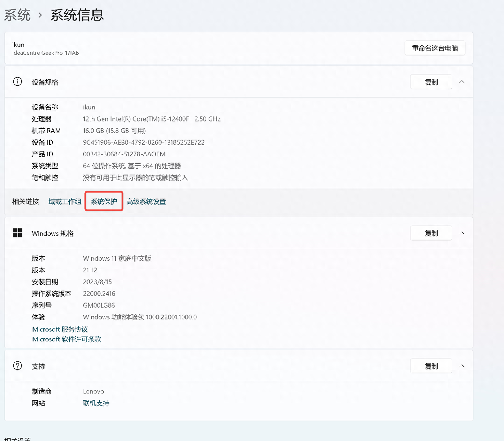
Task: Copy Windows specifications with 复制 button
Action: pyautogui.click(x=431, y=233)
